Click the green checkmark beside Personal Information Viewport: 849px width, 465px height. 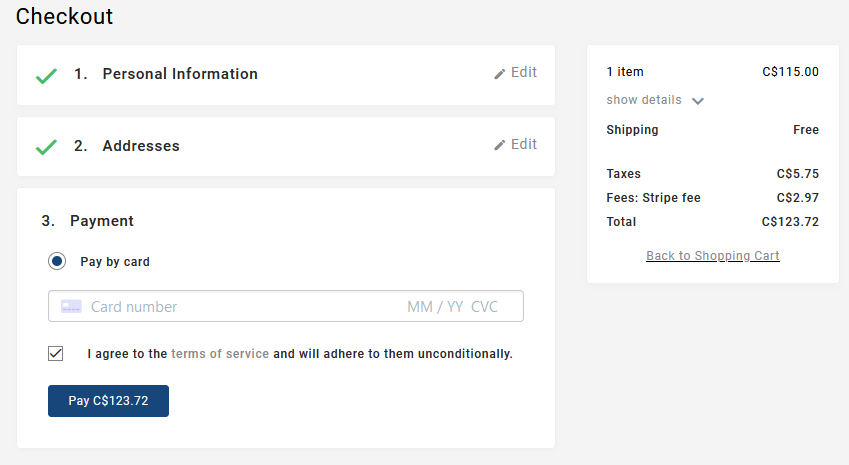[46, 75]
